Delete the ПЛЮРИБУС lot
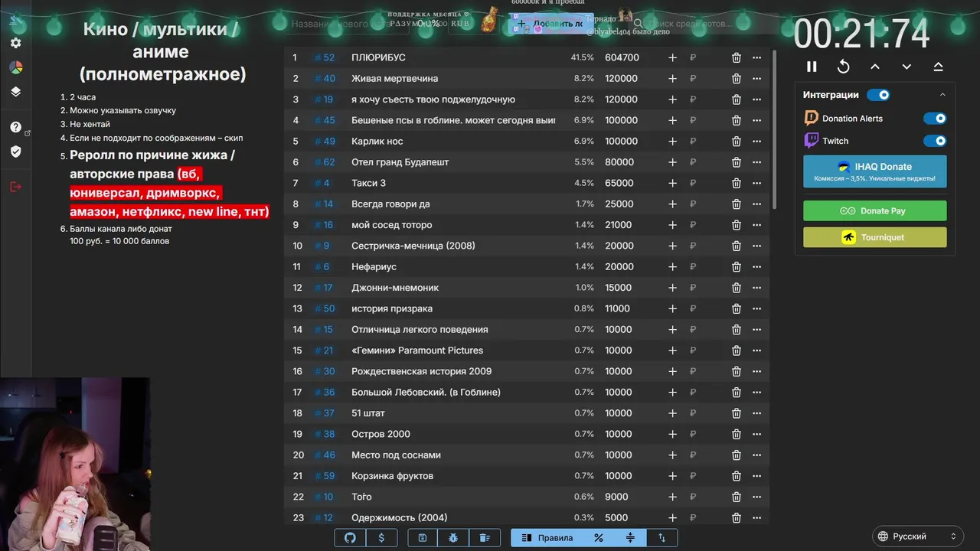This screenshot has width=980, height=551. [736, 57]
